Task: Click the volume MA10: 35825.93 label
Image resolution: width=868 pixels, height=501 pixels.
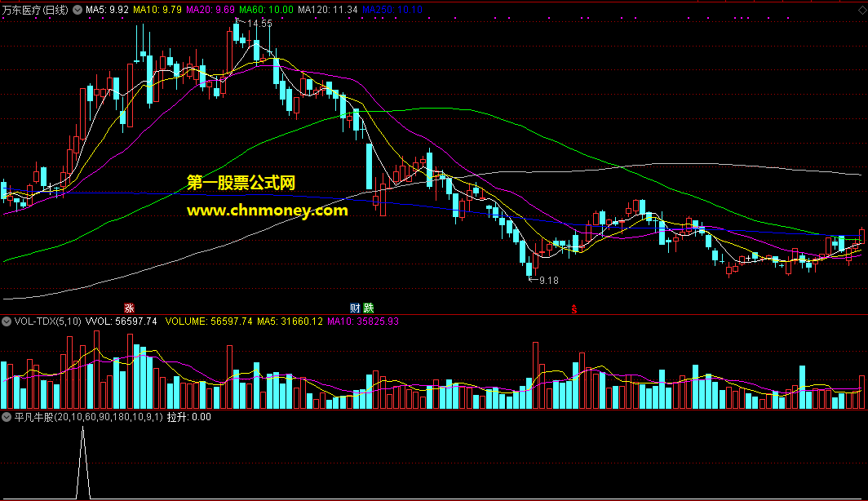Action: coord(362,321)
